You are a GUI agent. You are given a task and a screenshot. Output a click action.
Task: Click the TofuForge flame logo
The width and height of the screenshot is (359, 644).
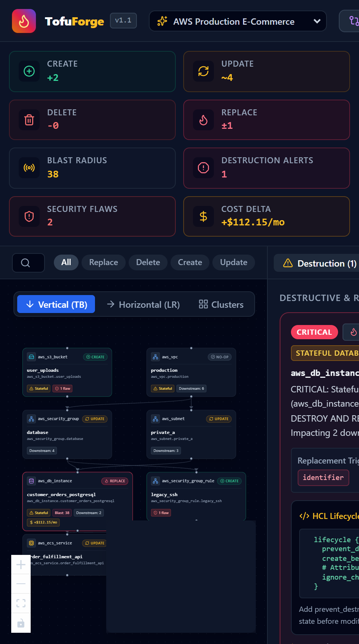tap(24, 21)
